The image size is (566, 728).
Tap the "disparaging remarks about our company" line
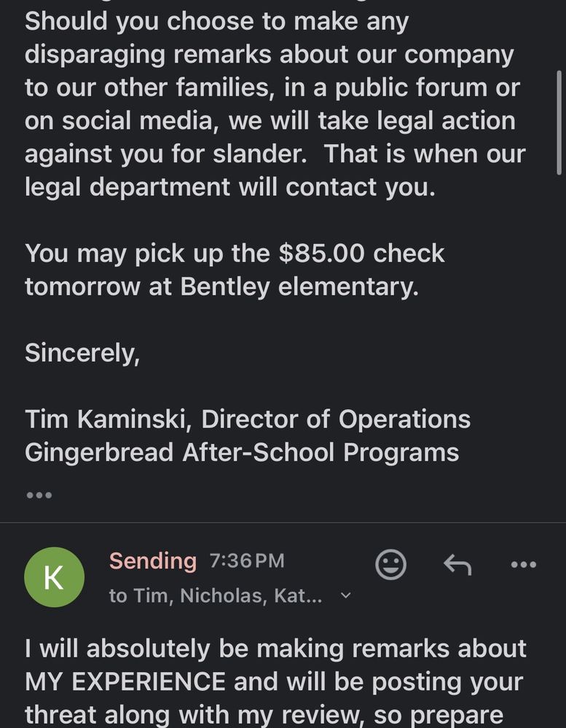pos(270,55)
